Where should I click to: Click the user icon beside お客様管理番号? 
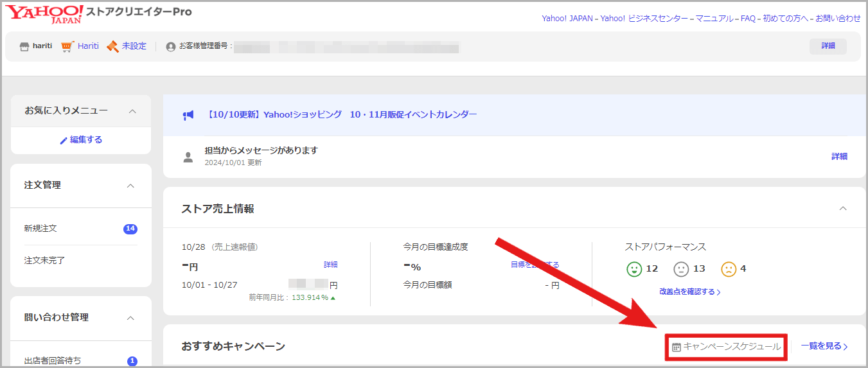171,47
